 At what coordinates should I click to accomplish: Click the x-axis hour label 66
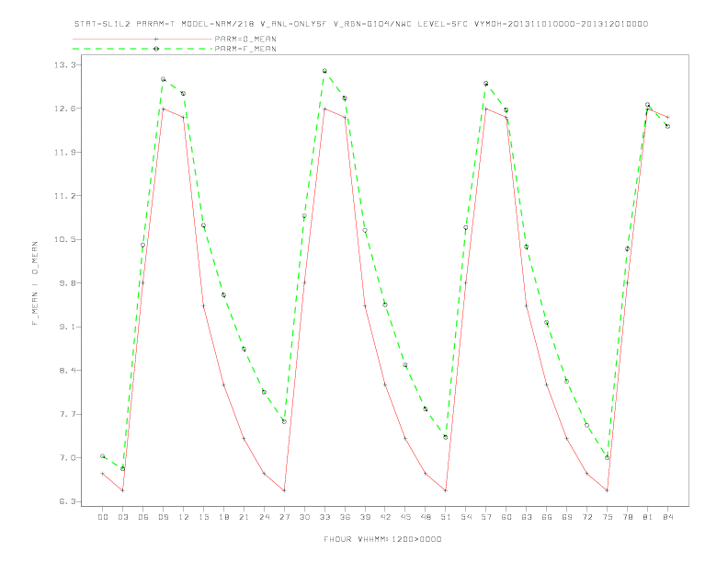[x=547, y=517]
